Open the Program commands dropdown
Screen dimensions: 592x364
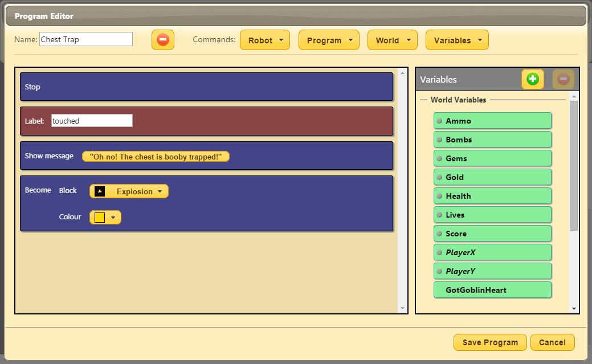(329, 40)
